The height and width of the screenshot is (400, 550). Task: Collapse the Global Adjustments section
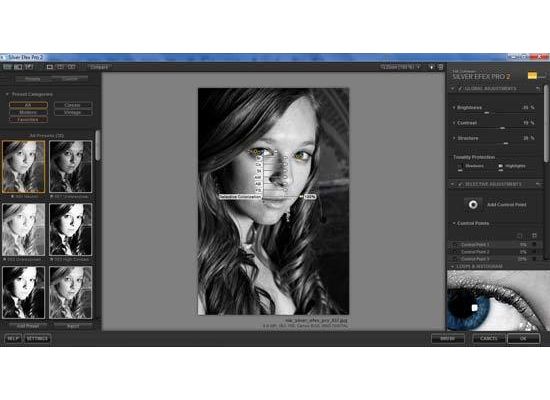pos(453,89)
